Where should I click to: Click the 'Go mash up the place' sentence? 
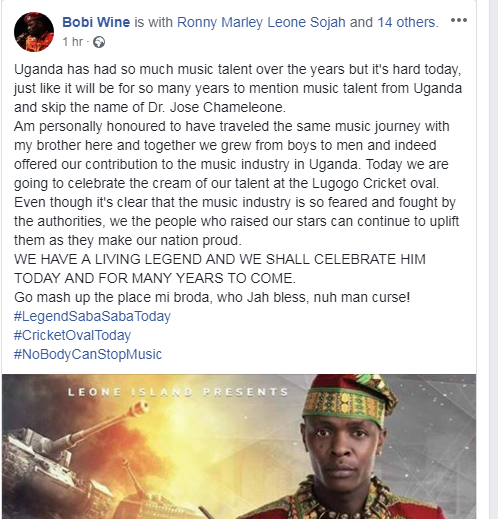tap(212, 297)
